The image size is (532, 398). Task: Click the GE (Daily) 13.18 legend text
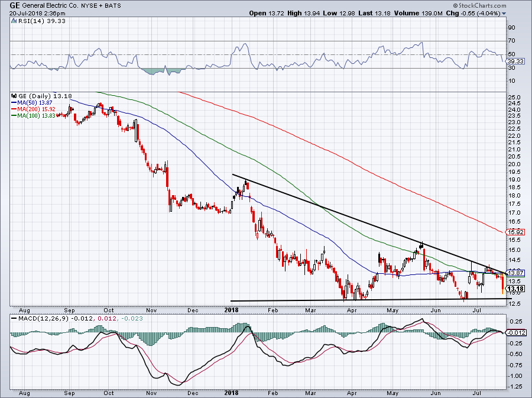45,96
